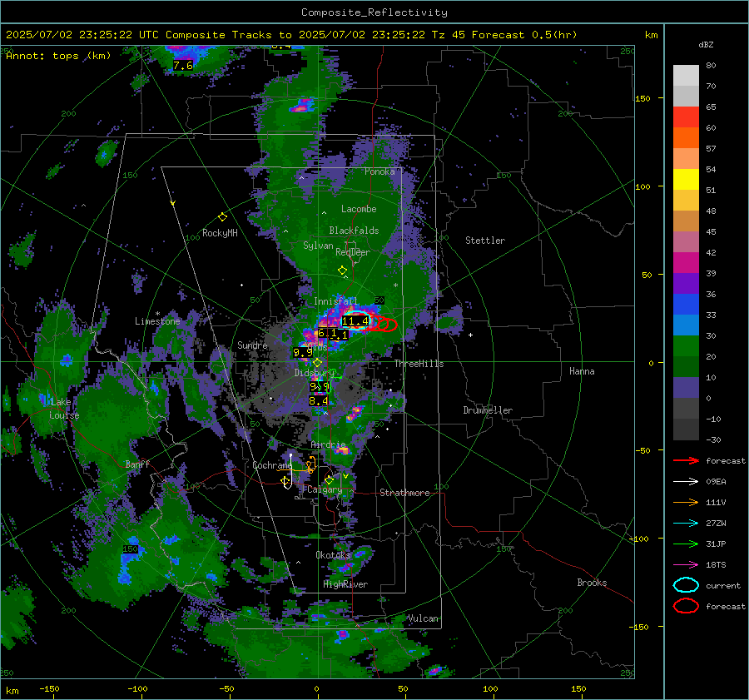Click the Didsbury town label

point(314,373)
